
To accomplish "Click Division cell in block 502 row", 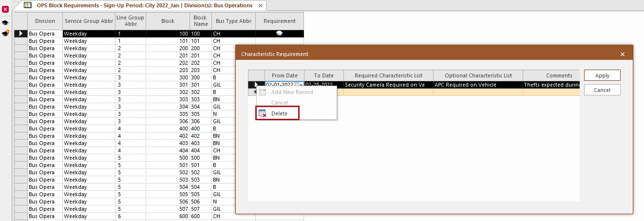I will (45, 172).
